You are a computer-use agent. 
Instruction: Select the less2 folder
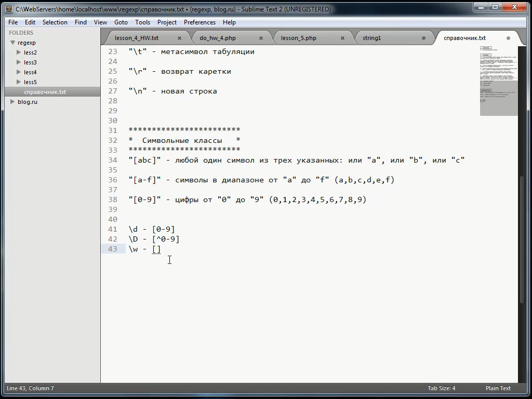(x=30, y=52)
